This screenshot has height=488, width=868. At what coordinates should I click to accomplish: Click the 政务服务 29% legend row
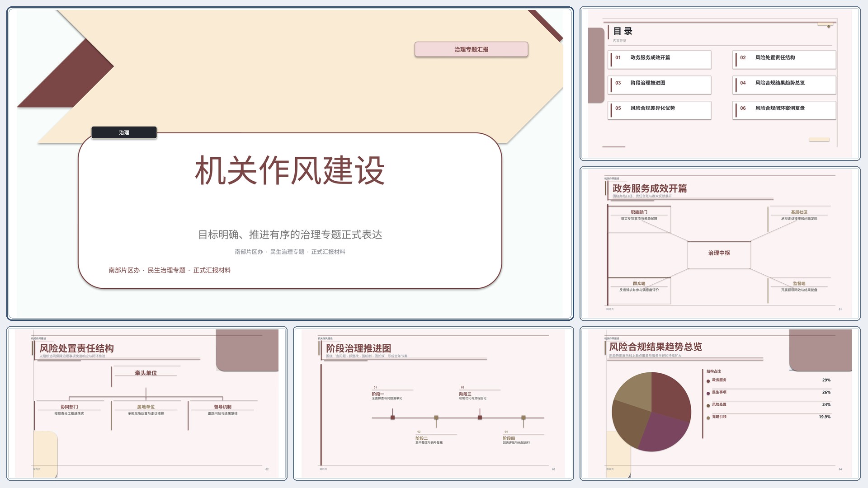769,380
